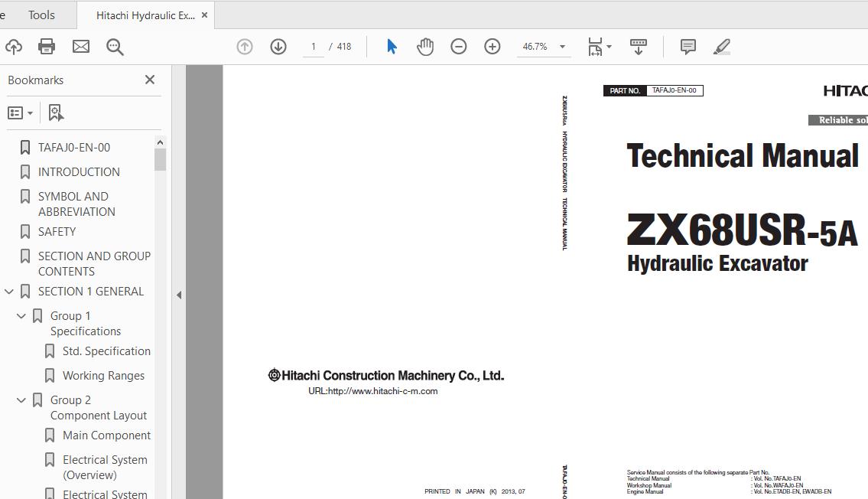Viewport: 868px width, 499px height.
Task: Open the Add comment tool
Action: pos(688,47)
